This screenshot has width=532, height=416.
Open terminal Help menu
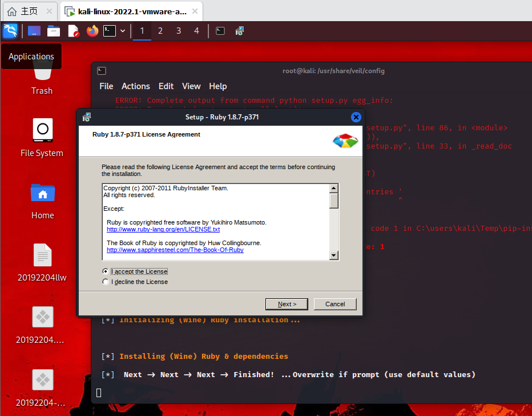[218, 86]
